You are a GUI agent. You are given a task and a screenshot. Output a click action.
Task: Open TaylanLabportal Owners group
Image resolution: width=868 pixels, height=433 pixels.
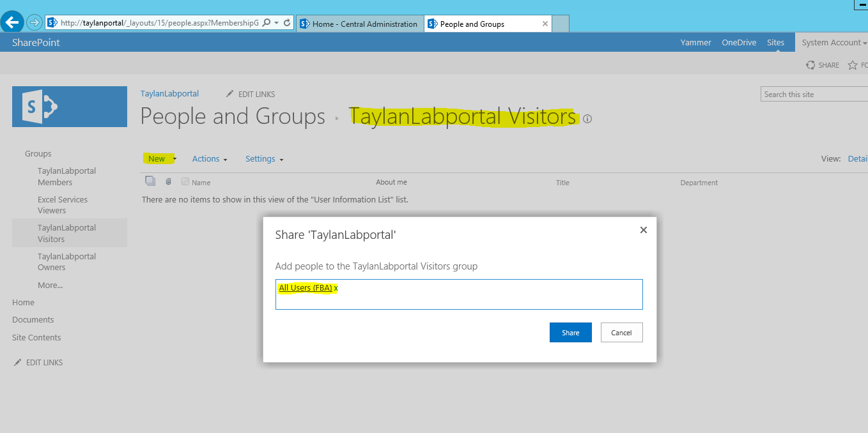click(x=66, y=262)
